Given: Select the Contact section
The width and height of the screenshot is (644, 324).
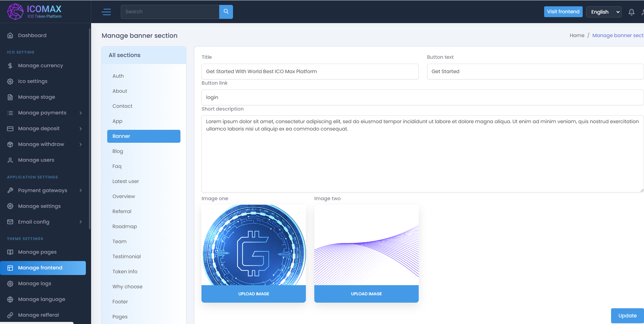Looking at the screenshot, I should pos(144,106).
